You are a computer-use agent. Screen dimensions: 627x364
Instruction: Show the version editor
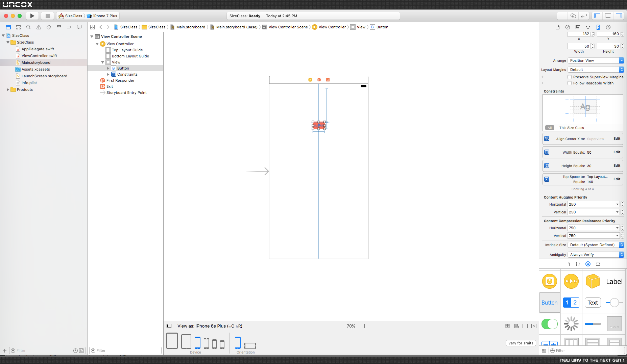[584, 16]
